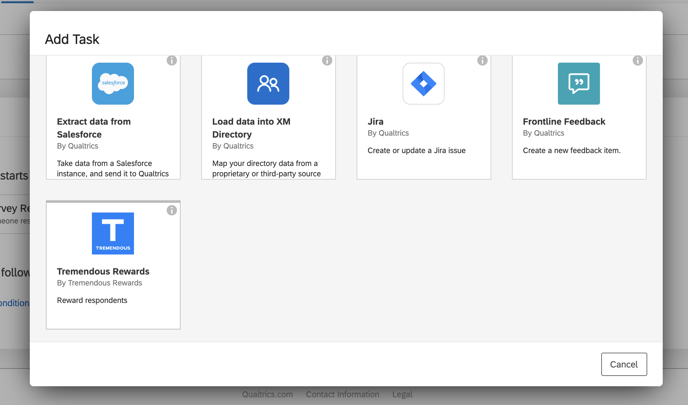Open Contact Information footer link in background
The width and height of the screenshot is (688, 405).
(x=342, y=394)
